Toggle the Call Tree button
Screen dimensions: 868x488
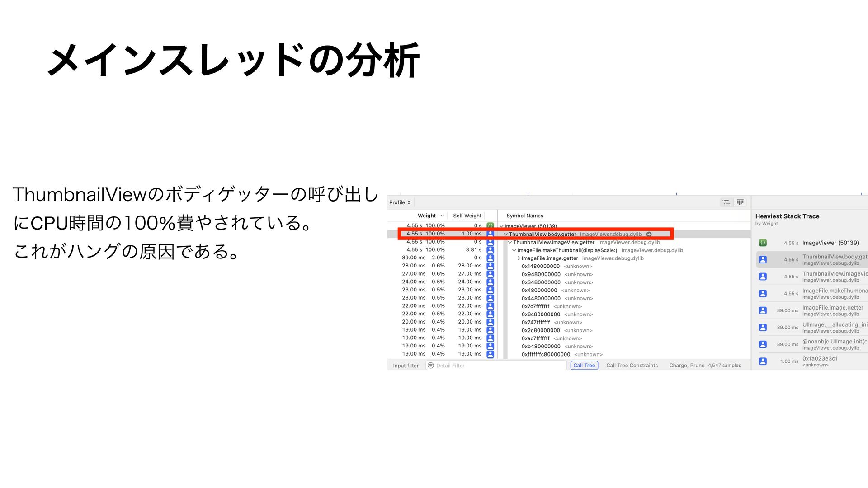584,366
